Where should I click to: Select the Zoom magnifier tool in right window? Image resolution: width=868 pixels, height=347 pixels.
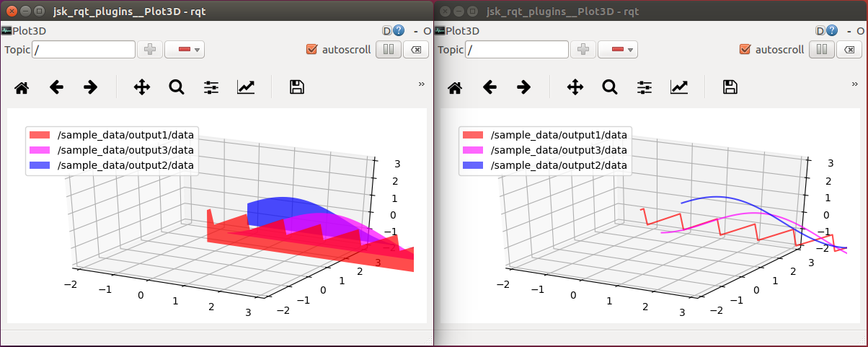click(610, 87)
